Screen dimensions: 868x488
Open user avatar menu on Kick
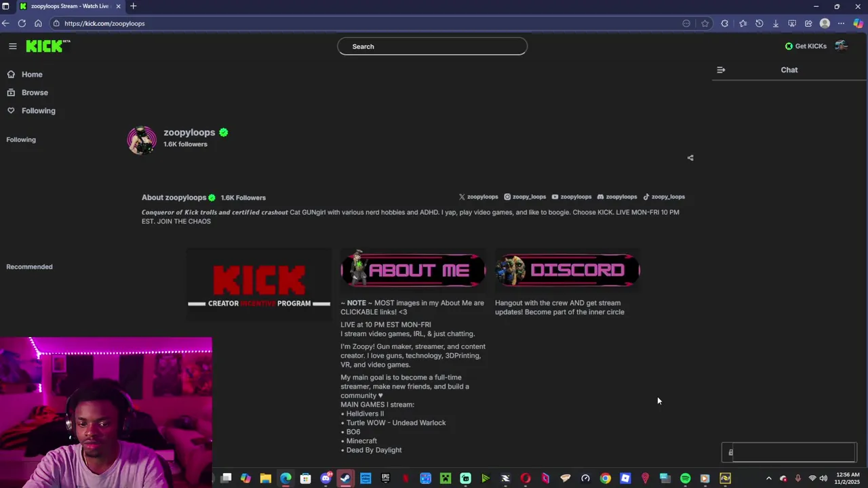coord(842,45)
